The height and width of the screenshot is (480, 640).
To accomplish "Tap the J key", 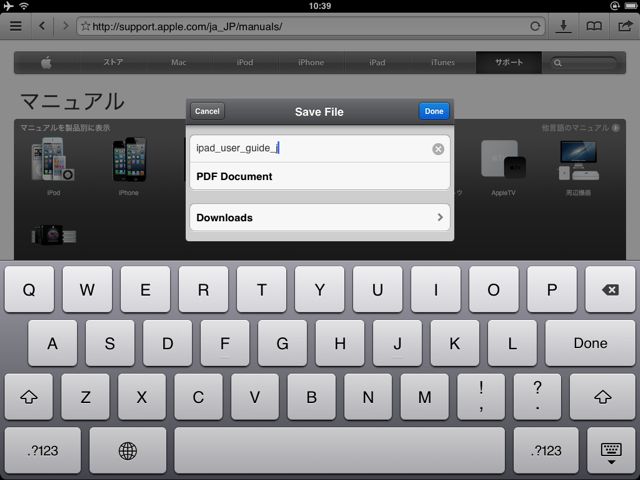I will tap(397, 343).
